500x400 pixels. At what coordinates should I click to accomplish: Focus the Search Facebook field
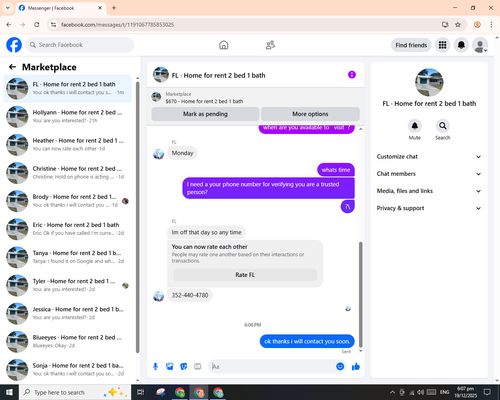coord(80,45)
